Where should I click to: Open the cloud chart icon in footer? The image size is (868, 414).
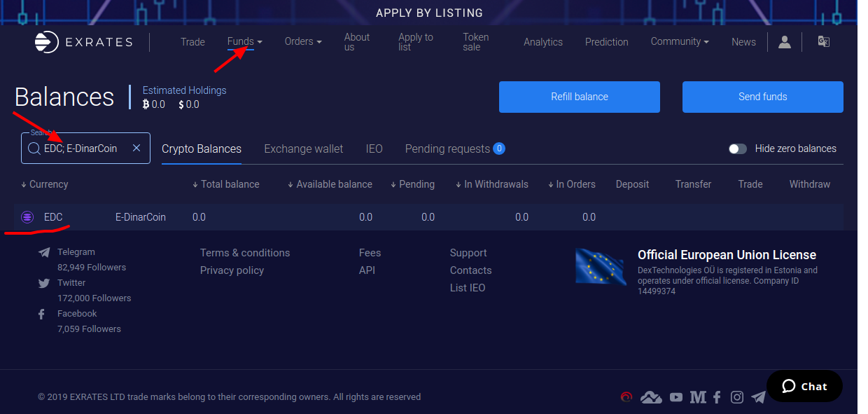(651, 397)
